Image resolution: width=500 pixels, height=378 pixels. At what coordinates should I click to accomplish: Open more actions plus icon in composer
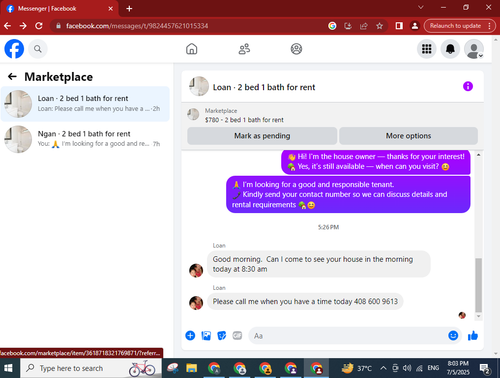pyautogui.click(x=190, y=335)
